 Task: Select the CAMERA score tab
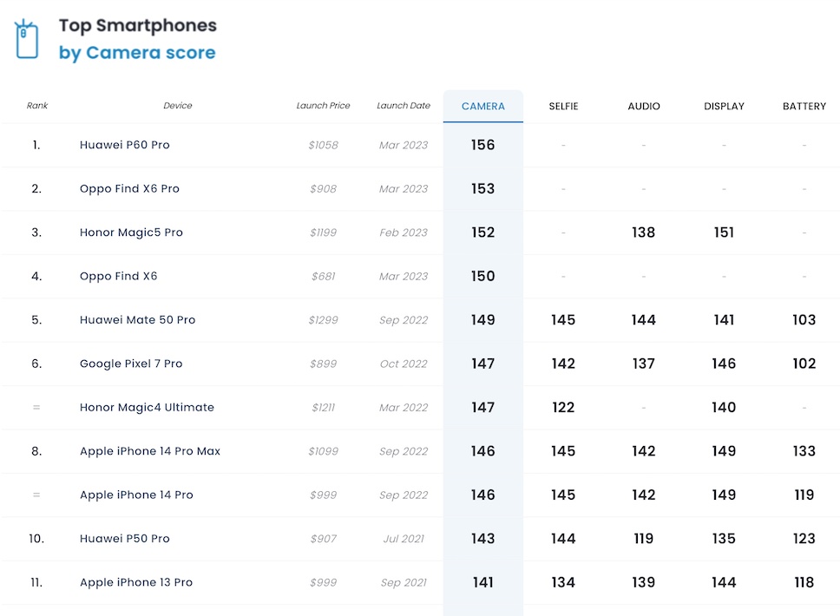point(482,106)
